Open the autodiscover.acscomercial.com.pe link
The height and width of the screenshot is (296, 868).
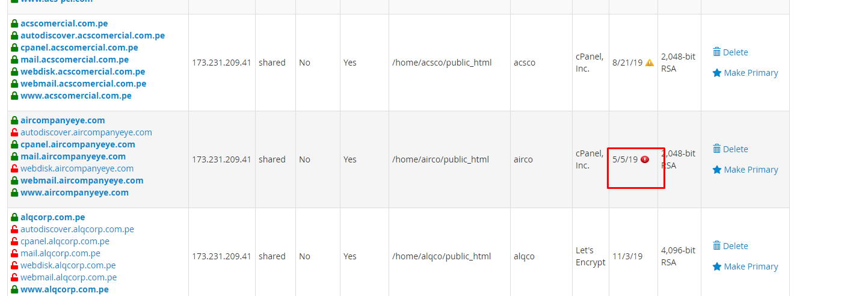tap(92, 35)
